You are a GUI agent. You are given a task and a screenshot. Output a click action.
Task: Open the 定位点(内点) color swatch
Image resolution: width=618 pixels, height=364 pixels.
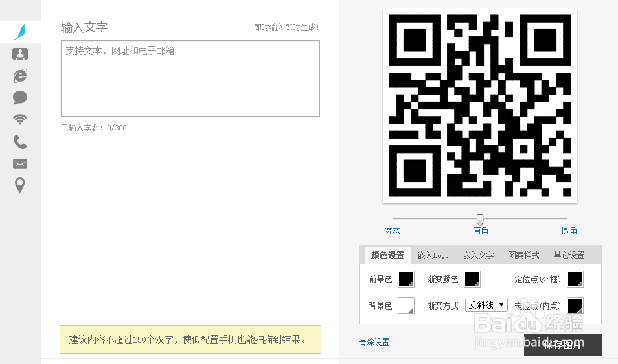575,306
